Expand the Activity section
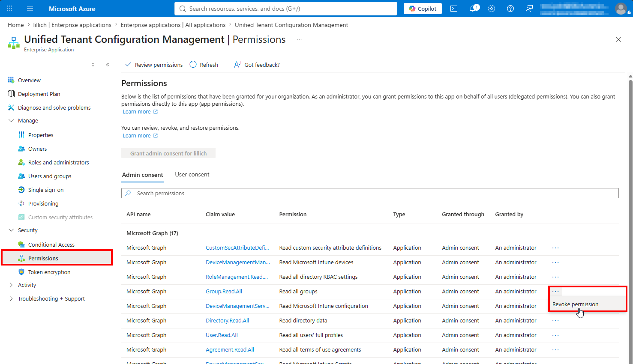 coord(11,285)
